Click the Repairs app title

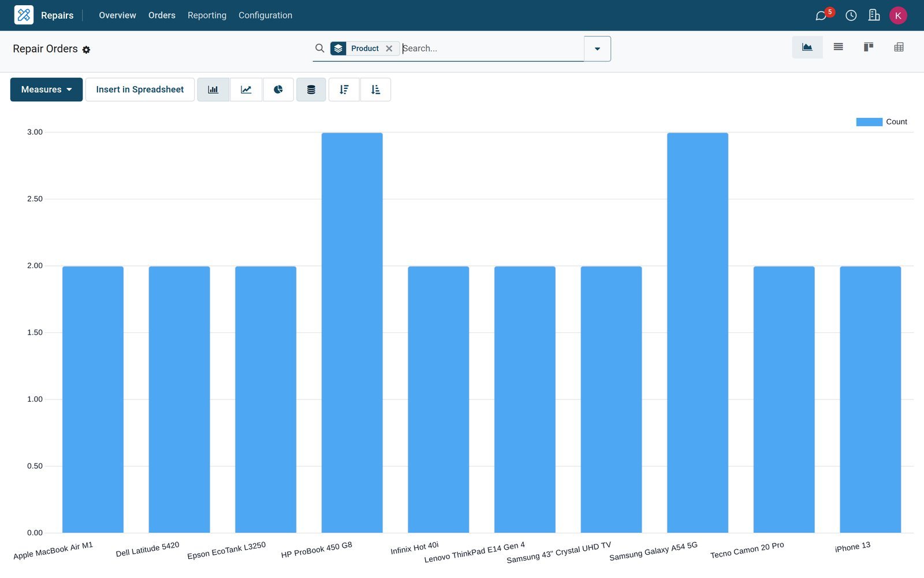[57, 16]
